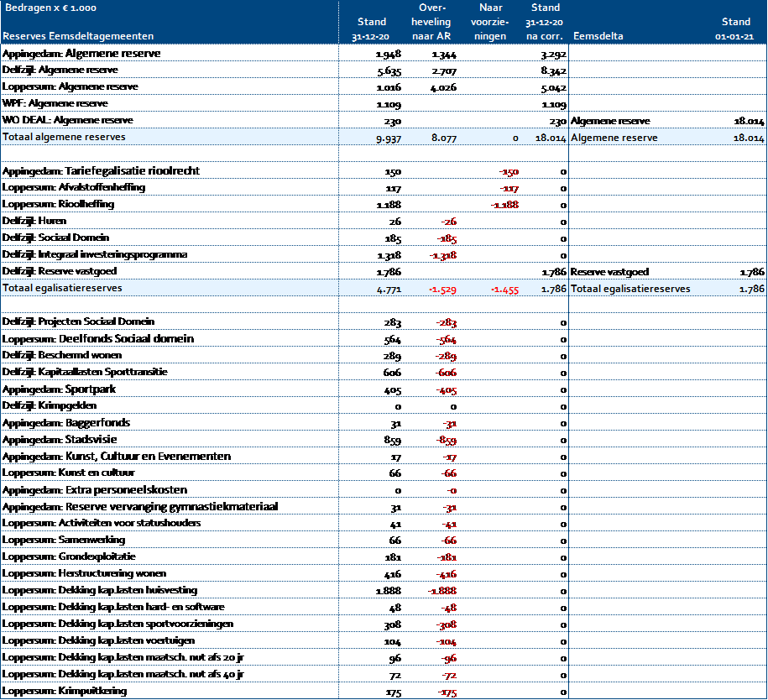The height and width of the screenshot is (700, 768).
Task: Select the -859 cell
Action: tap(446, 440)
